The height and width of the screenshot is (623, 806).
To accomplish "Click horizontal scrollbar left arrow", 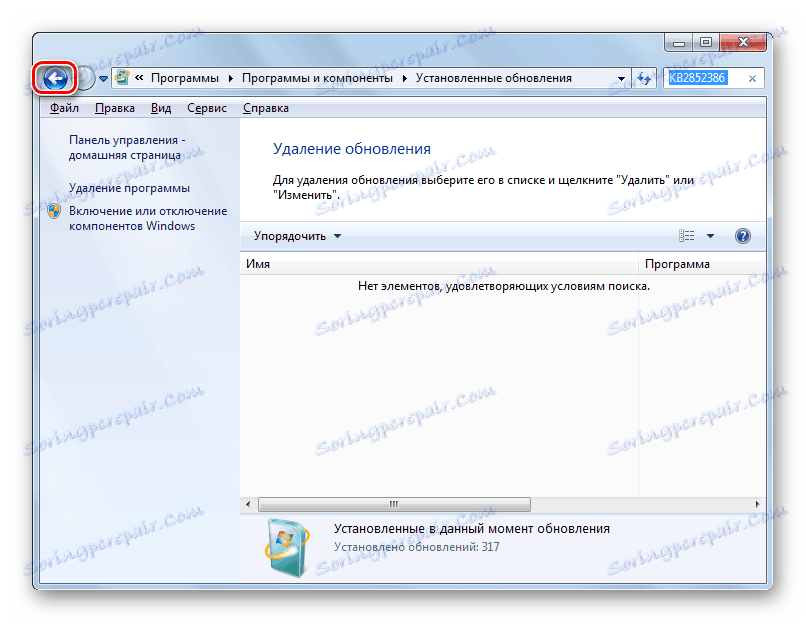I will tap(248, 504).
